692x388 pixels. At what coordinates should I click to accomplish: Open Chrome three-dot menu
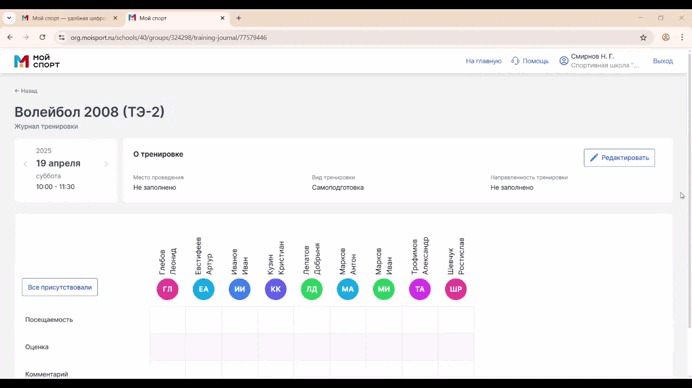(682, 38)
